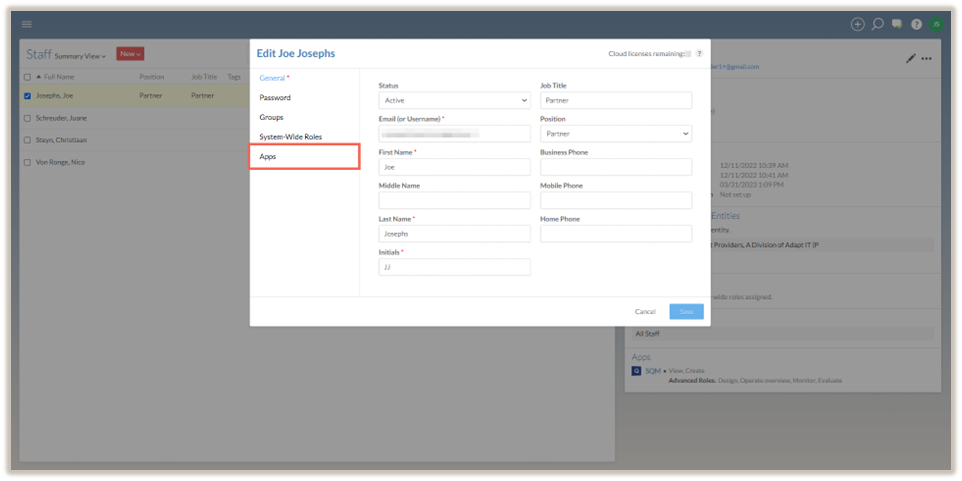Open the JS user avatar menu
The height and width of the screenshot is (481, 962).
(936, 24)
